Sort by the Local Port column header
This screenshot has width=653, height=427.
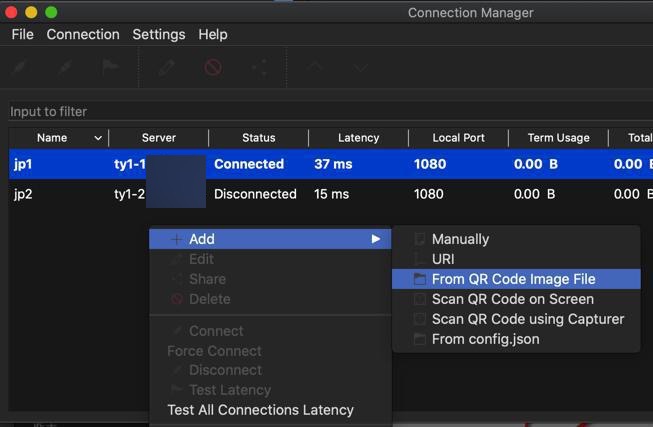click(459, 138)
